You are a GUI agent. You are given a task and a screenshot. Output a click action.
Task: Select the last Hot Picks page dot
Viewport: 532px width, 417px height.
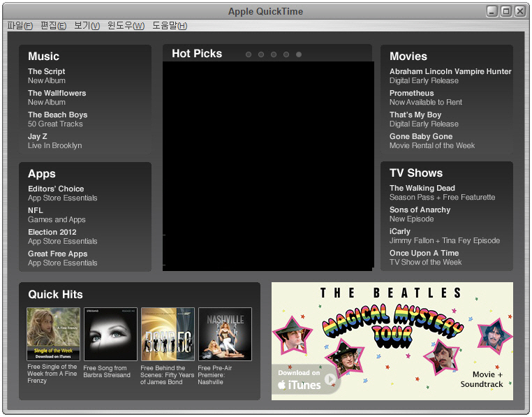coord(299,54)
